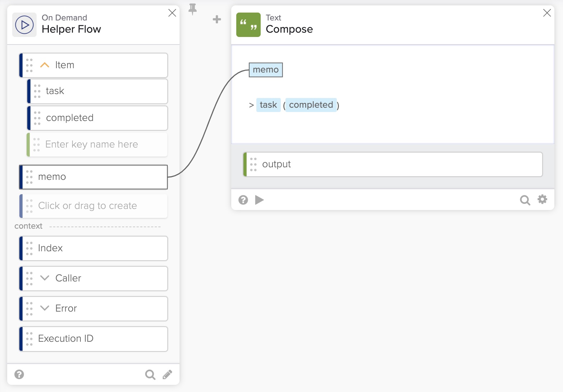Expand the Caller context field

pyautogui.click(x=45, y=278)
